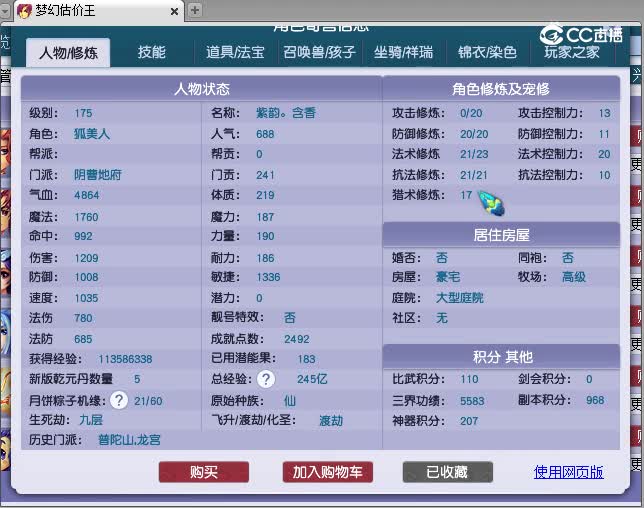Click the 高级 ranch value

click(x=574, y=277)
